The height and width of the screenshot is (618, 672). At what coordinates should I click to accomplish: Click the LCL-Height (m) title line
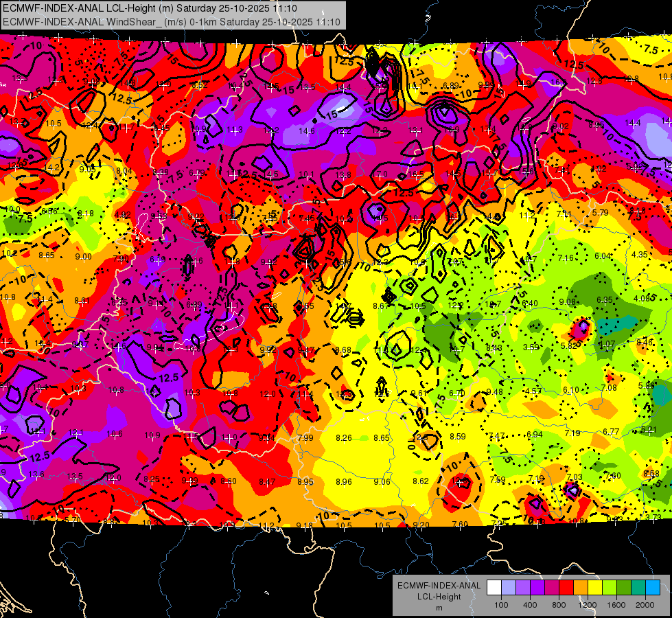(150, 8)
